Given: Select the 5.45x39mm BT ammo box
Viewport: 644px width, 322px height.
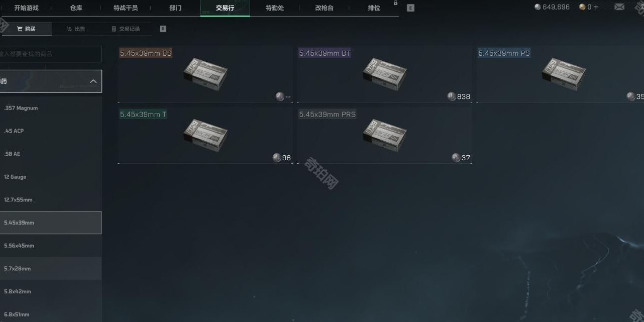Looking at the screenshot, I should 384,74.
